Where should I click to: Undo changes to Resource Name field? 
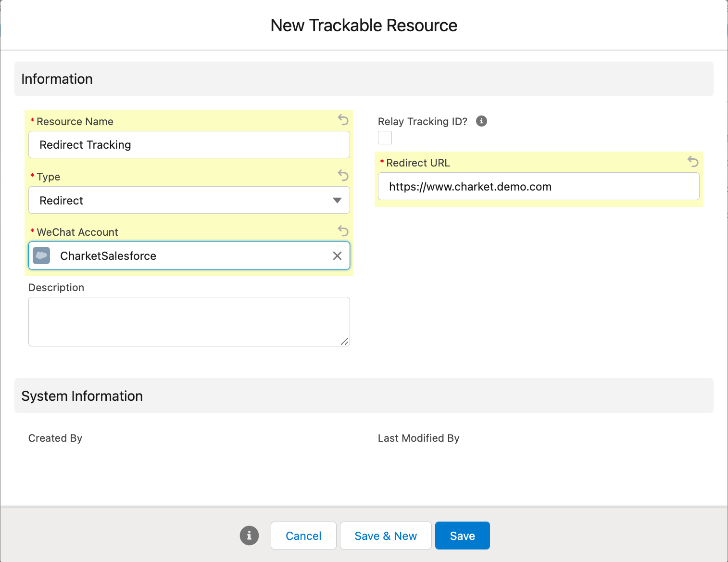click(x=343, y=119)
